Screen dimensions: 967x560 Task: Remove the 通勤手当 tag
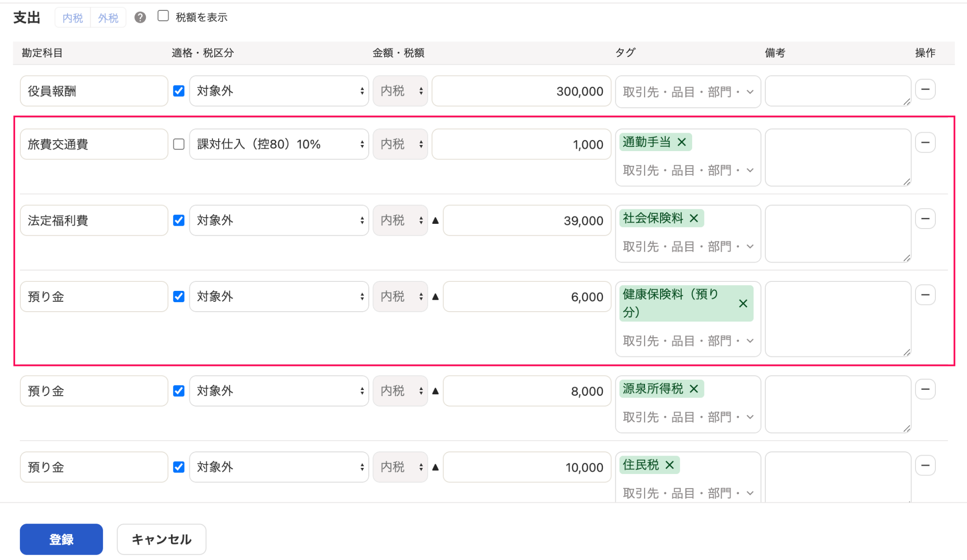[682, 142]
